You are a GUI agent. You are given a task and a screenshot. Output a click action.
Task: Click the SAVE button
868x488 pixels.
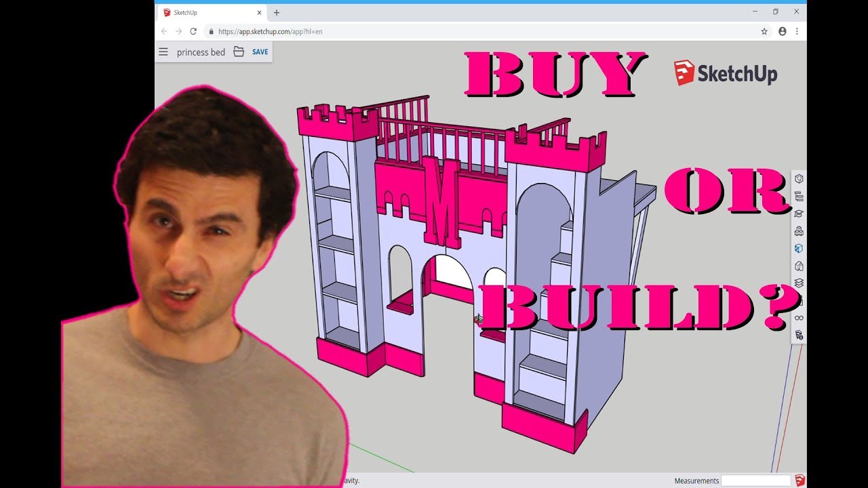coord(260,52)
